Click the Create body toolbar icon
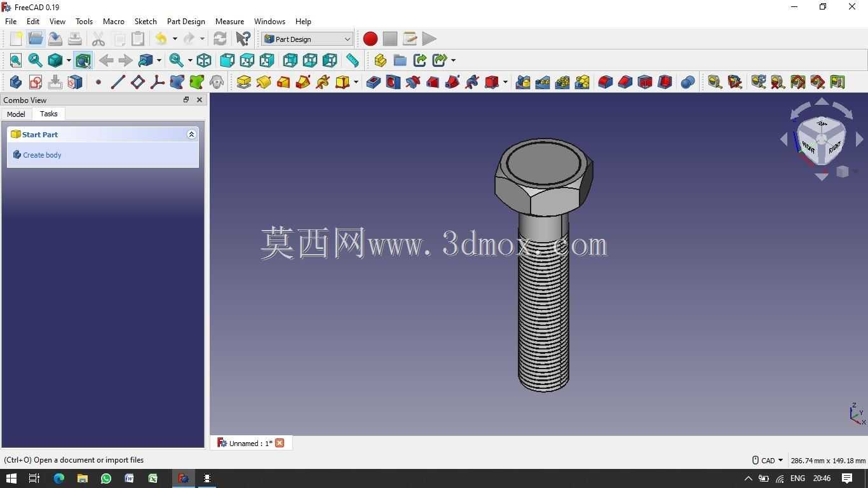The image size is (868, 488). (16, 82)
